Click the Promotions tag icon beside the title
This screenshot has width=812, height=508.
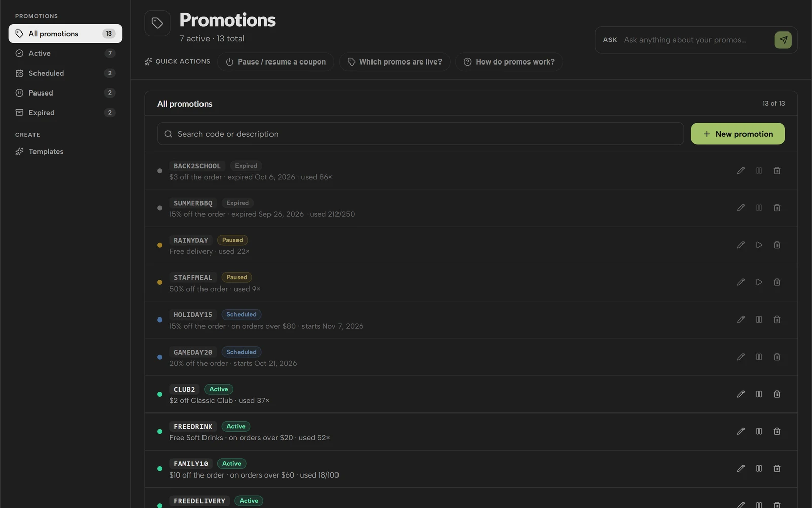pyautogui.click(x=157, y=23)
